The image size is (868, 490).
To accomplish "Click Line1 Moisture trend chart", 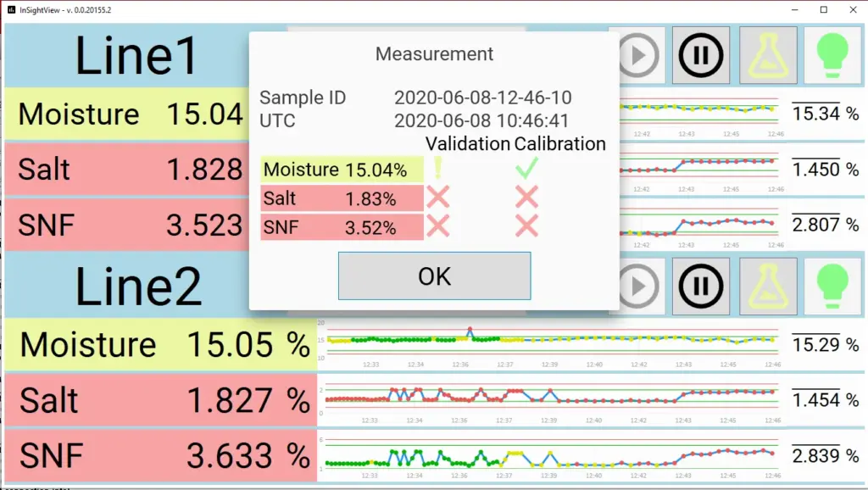I will coord(701,114).
